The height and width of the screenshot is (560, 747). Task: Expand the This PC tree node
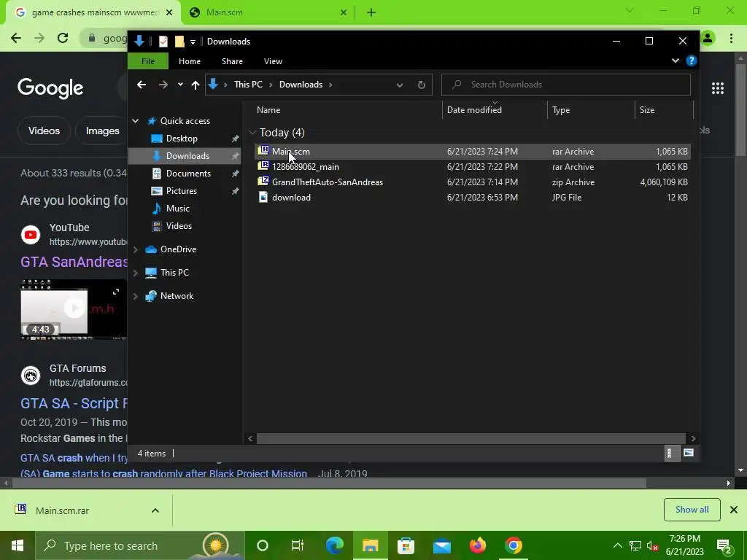(x=135, y=273)
